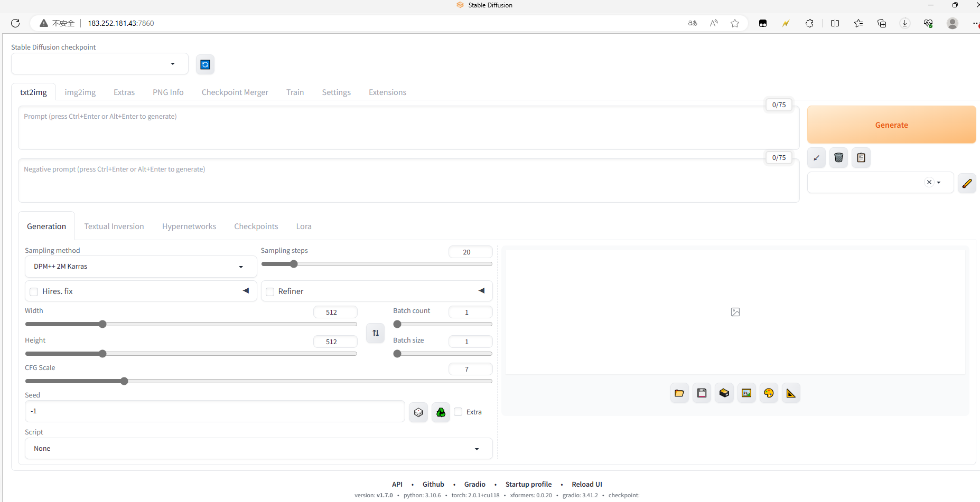Open the browser downloads panel

coord(905,23)
